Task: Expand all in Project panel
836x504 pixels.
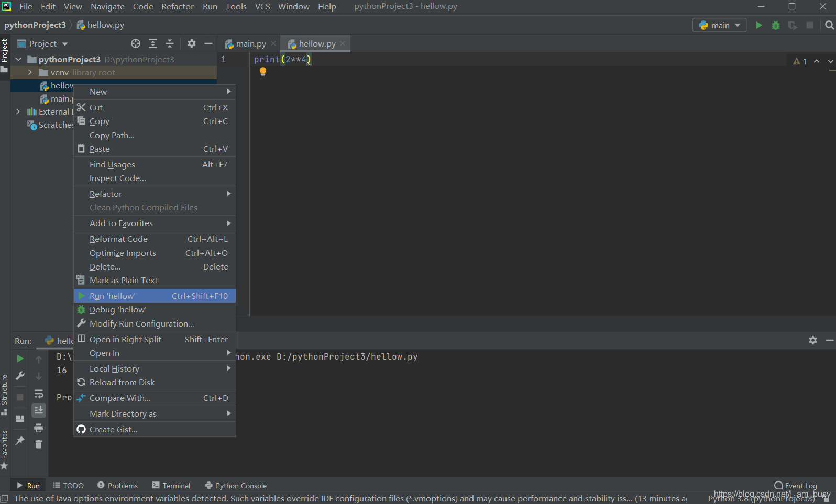Action: 153,43
